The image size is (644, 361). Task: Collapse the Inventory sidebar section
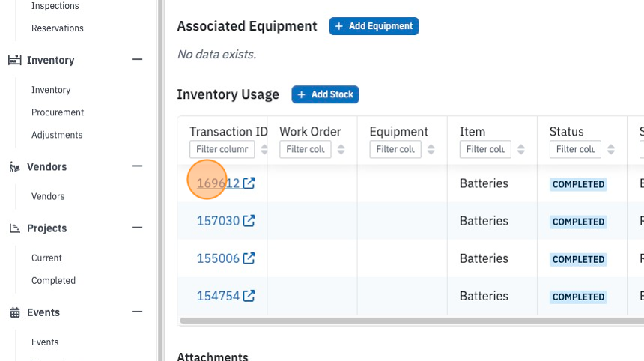[137, 60]
